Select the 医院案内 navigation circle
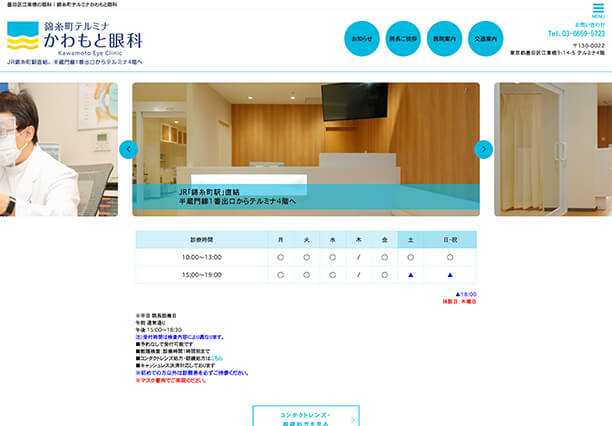612x426 pixels. point(444,39)
